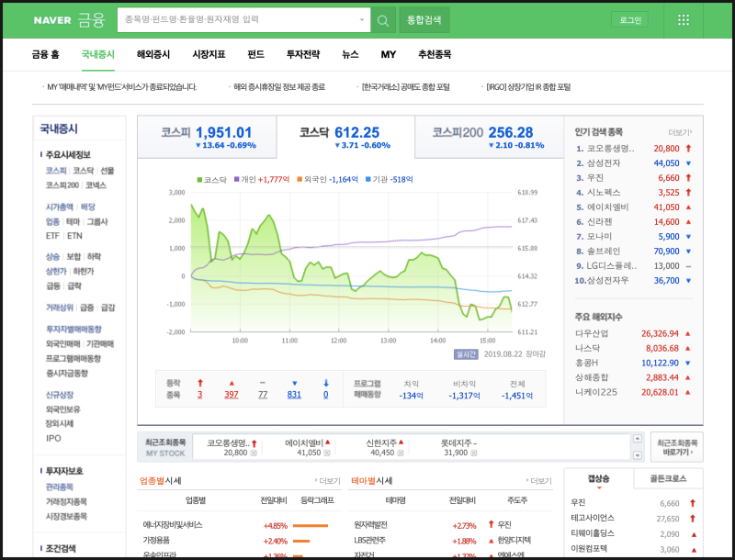Open the 펀드 menu
Viewport: 735px width, 560px height.
256,54
